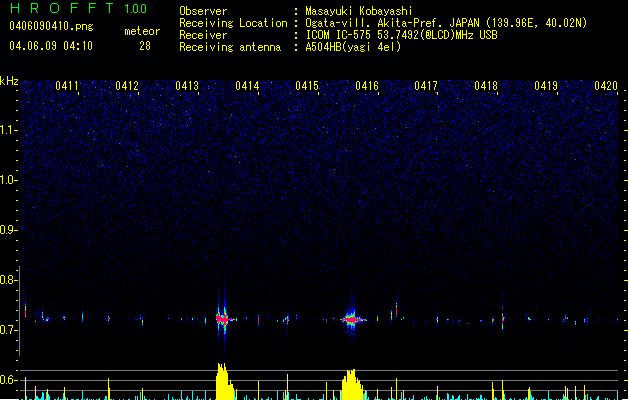Click the 0.9 kHz axis tick label
This screenshot has width=629, height=400.
(x=8, y=230)
